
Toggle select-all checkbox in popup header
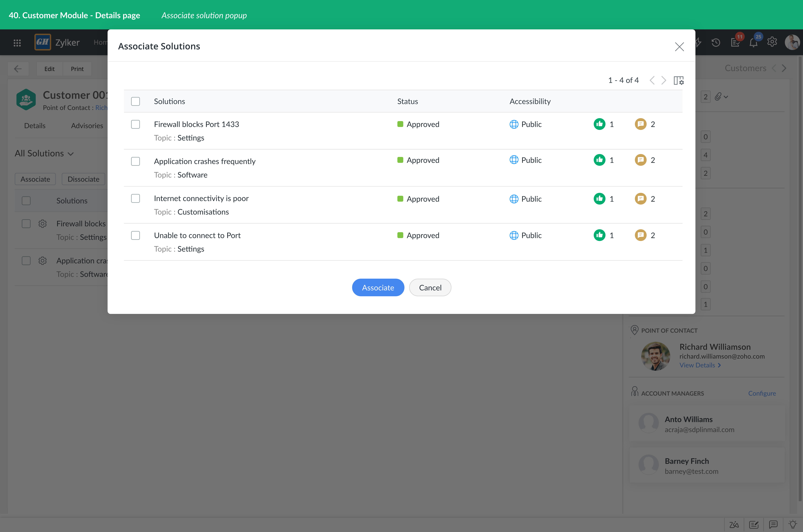coord(135,101)
